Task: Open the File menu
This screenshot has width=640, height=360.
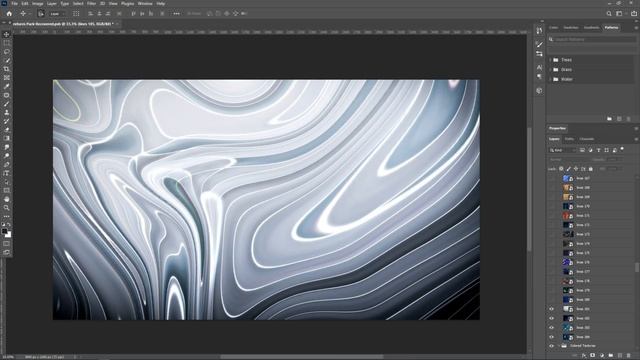Action: [x=14, y=3]
